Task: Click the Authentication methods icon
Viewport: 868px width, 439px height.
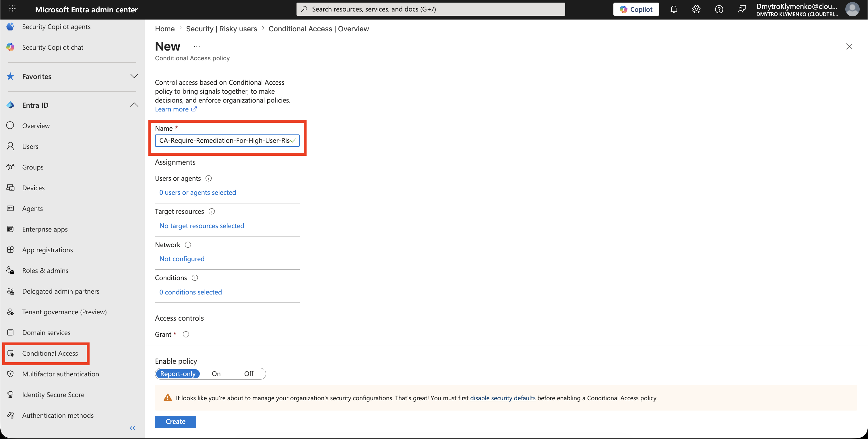Action: click(10, 415)
